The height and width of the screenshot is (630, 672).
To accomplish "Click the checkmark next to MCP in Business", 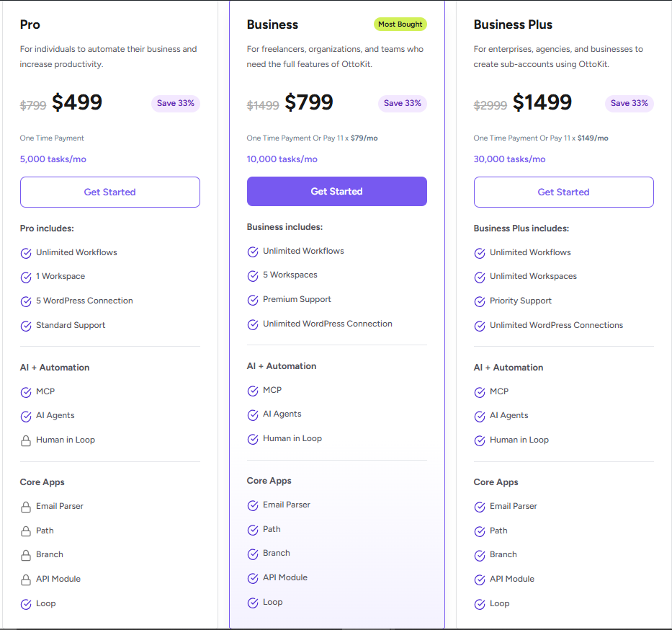I will point(252,390).
